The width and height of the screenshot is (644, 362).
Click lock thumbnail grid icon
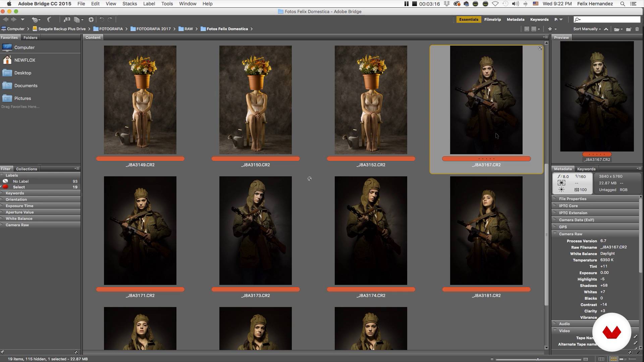point(601,359)
